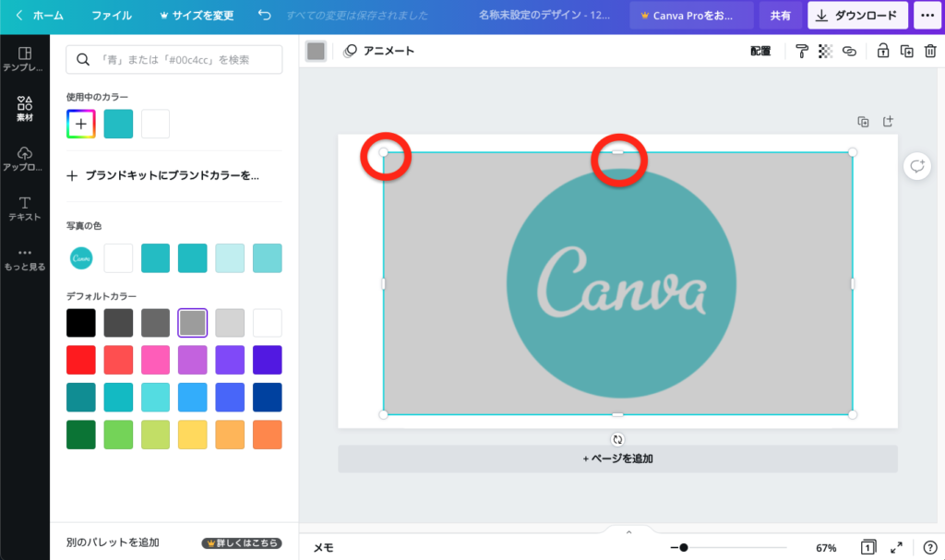Open the Elements (素材) sidebar panel
The image size is (945, 560).
pyautogui.click(x=24, y=109)
